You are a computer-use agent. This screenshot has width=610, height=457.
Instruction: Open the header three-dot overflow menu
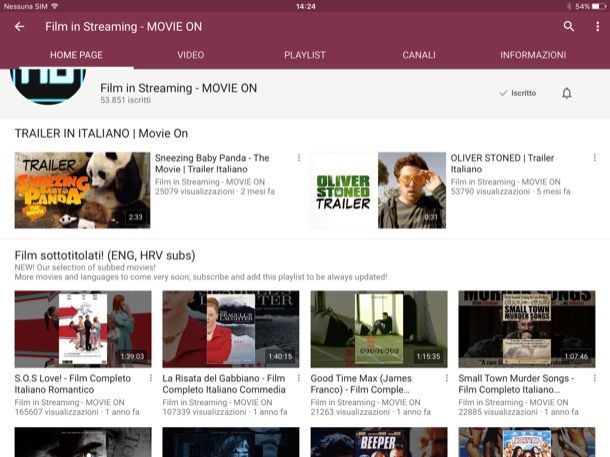[x=598, y=26]
